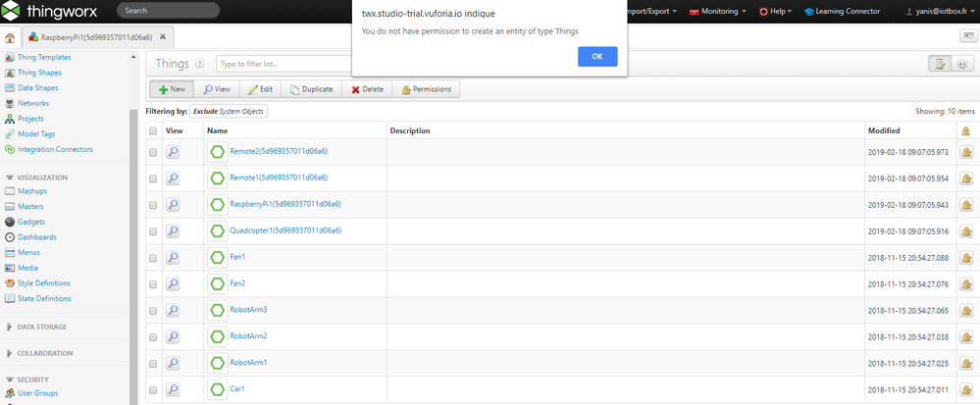Click OK in the permission alert dialog
This screenshot has width=980, height=405.
(x=597, y=56)
